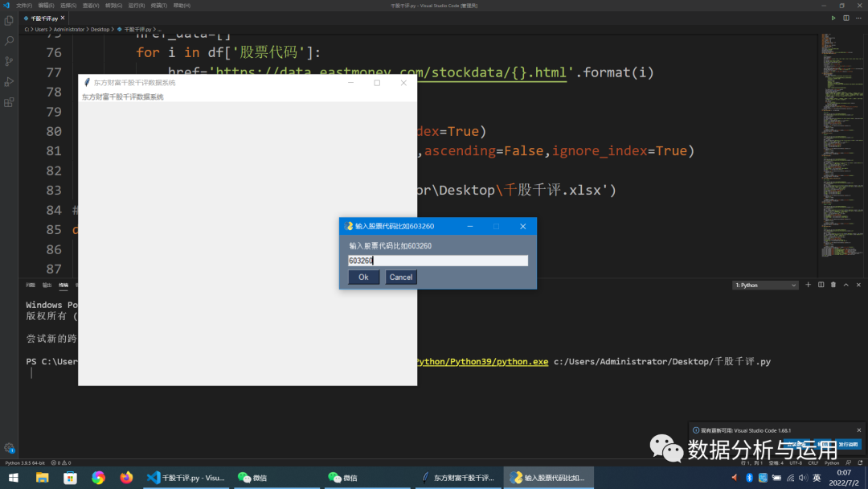Click the Desktop breadcrumb segment

[x=100, y=29]
